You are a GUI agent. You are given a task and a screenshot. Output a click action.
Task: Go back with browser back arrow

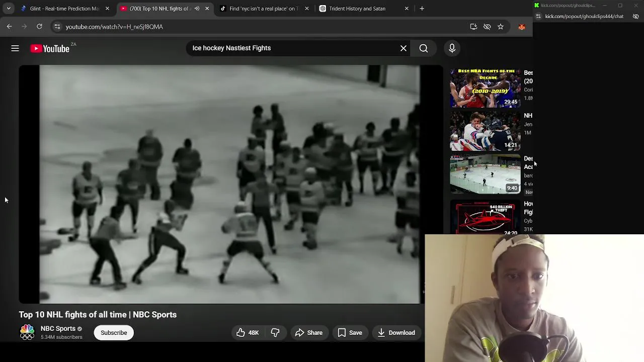pos(10,27)
